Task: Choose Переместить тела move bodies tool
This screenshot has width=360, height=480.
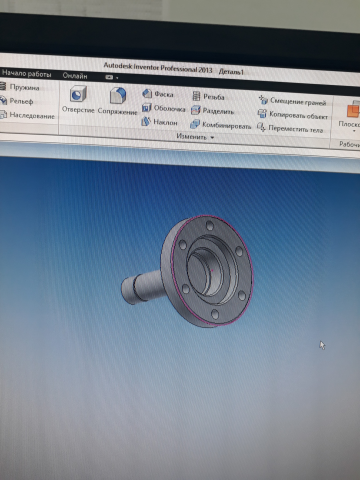Action: click(290, 129)
